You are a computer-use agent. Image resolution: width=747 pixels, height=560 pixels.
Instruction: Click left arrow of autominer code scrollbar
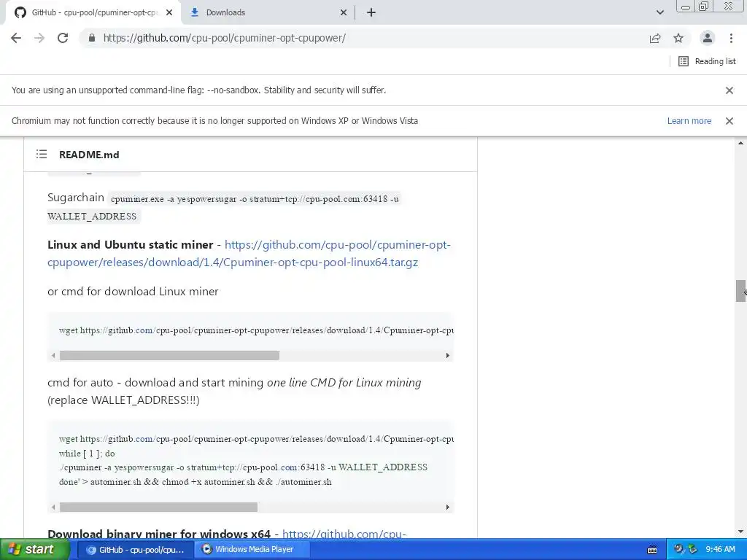(53, 507)
